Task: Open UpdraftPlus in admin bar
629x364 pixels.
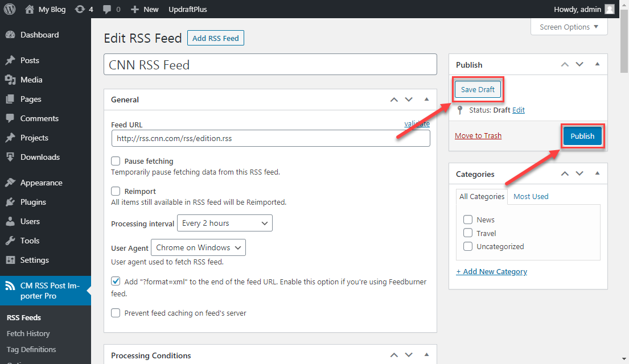Action: pyautogui.click(x=188, y=9)
